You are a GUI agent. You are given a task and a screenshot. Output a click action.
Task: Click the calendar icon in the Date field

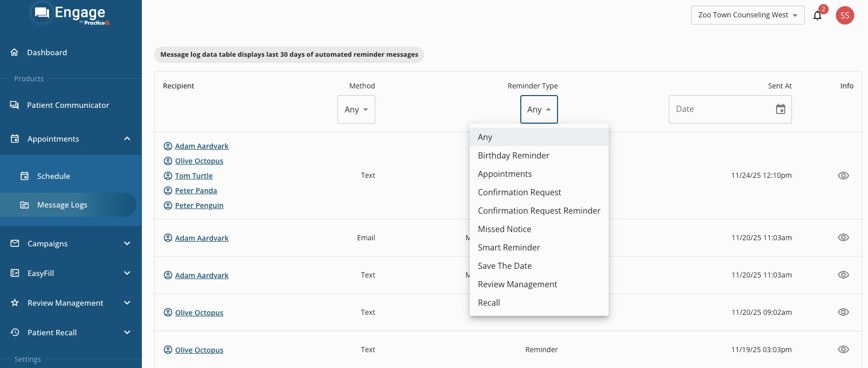point(780,109)
